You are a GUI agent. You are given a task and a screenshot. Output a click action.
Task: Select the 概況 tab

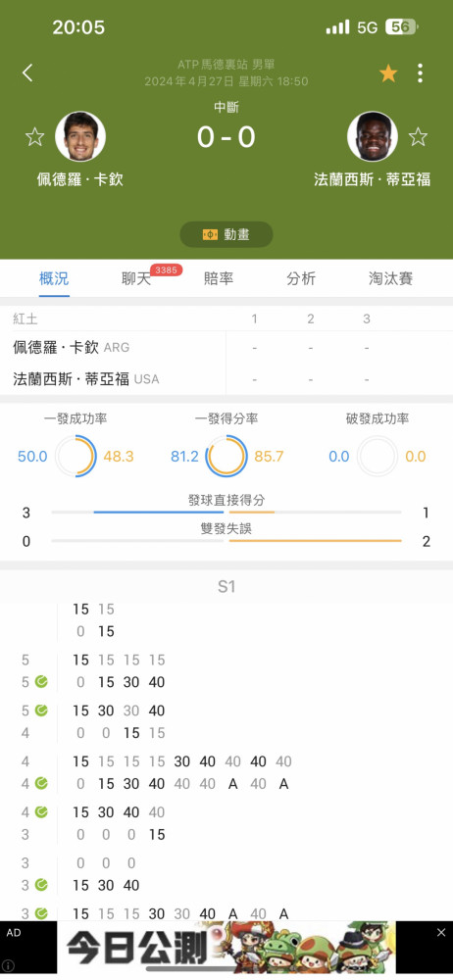[54, 278]
